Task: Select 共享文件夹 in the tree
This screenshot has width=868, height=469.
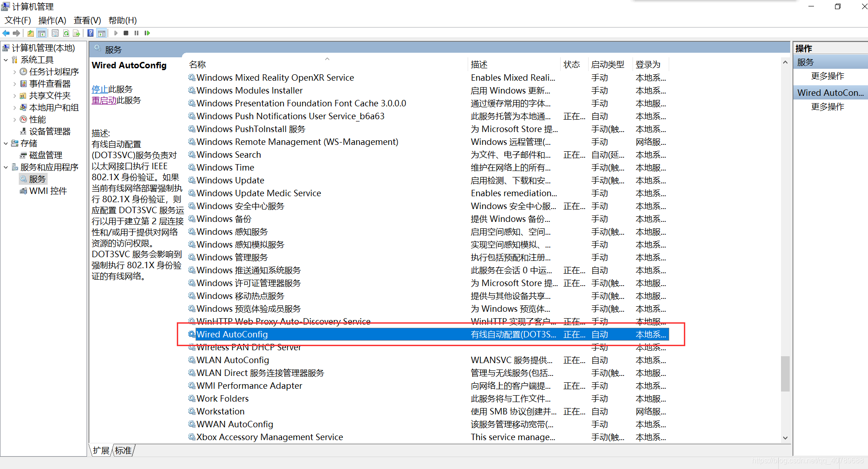Action: click(x=50, y=95)
